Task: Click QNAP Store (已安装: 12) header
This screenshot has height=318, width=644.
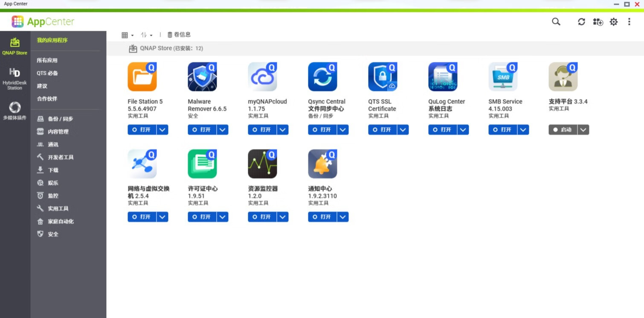Action: 166,48
